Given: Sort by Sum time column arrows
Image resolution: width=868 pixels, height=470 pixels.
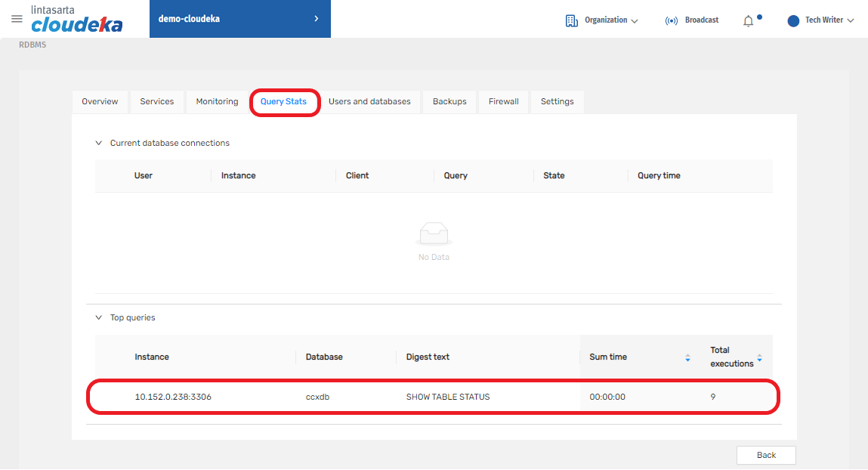Looking at the screenshot, I should [x=687, y=357].
